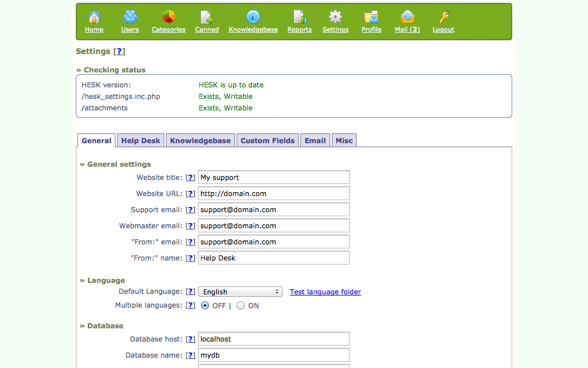
Task: Select the ON radio for multiple languages
Action: tap(241, 306)
